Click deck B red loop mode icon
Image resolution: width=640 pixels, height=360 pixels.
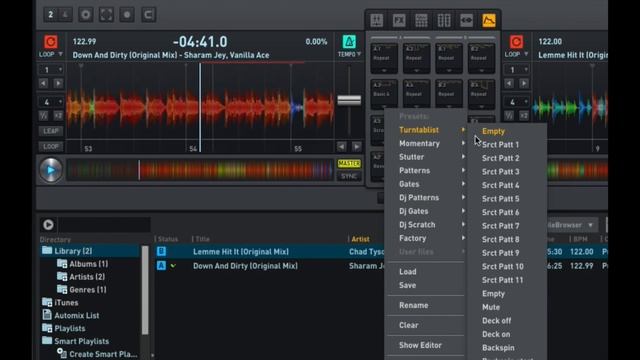click(x=516, y=42)
